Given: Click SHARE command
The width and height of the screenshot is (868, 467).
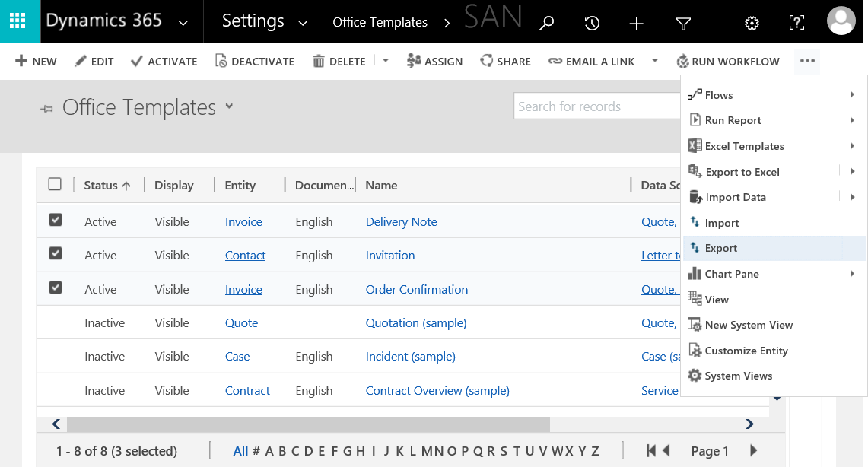Looking at the screenshot, I should (x=505, y=62).
